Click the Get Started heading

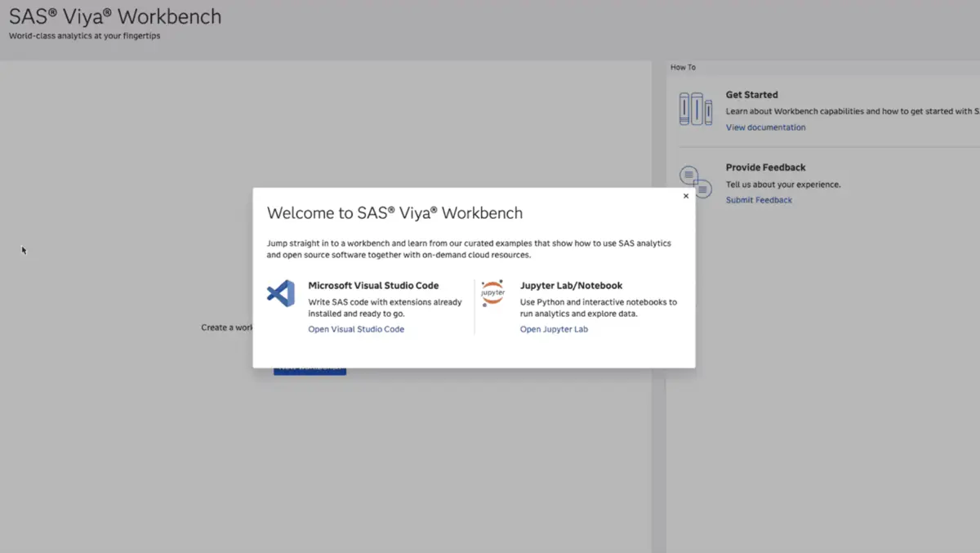click(751, 95)
